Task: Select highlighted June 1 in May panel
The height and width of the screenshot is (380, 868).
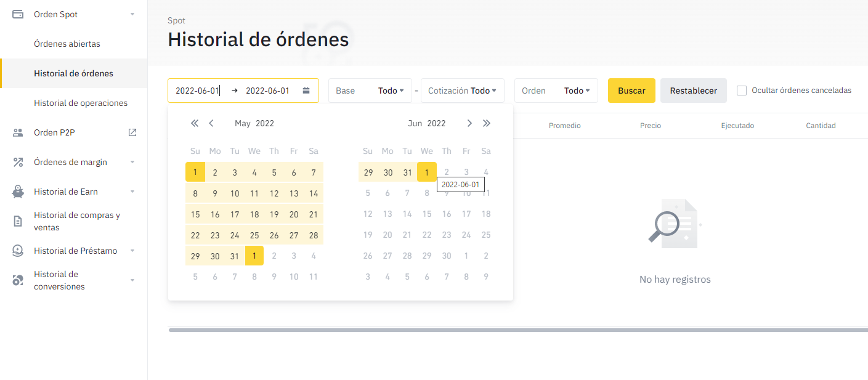Action: (x=254, y=256)
